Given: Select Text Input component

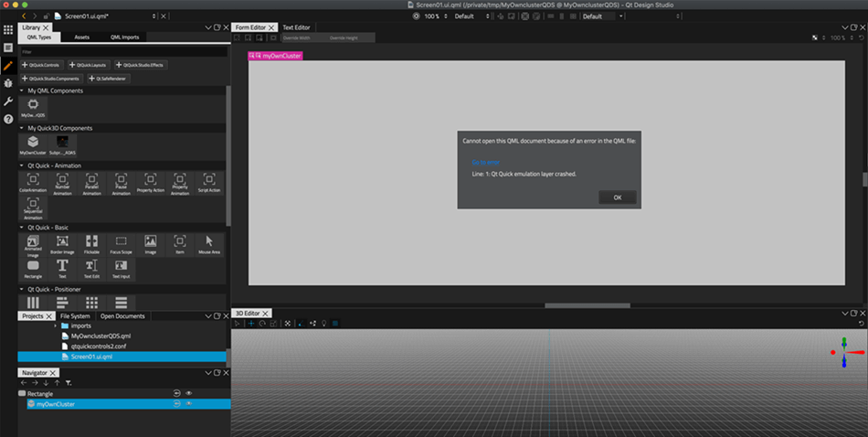Looking at the screenshot, I should tap(122, 270).
